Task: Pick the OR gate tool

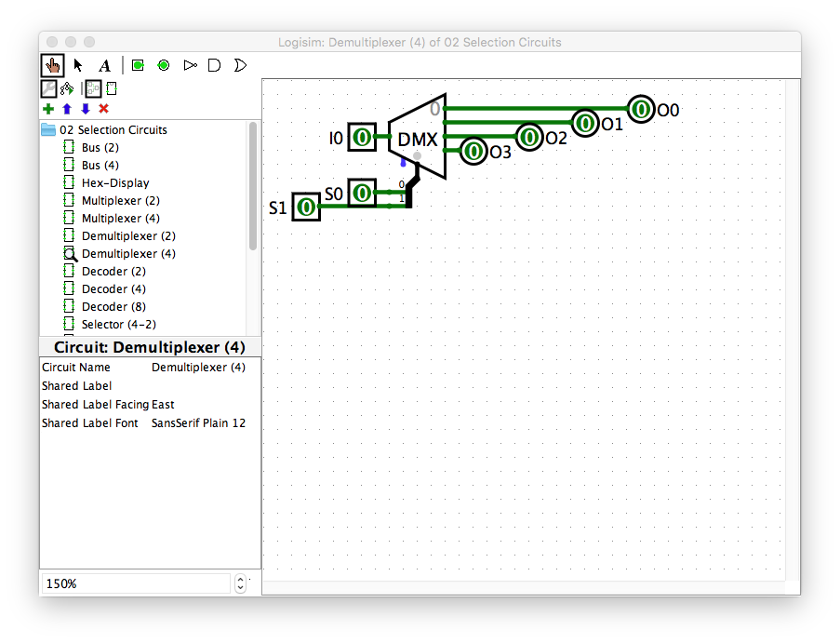Action: tap(241, 65)
